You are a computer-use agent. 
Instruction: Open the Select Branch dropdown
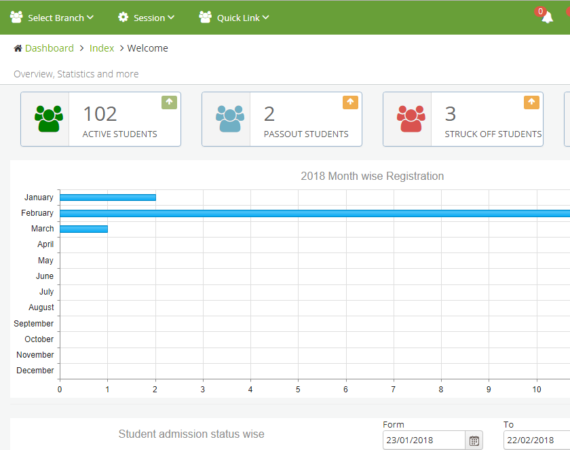[x=52, y=17]
